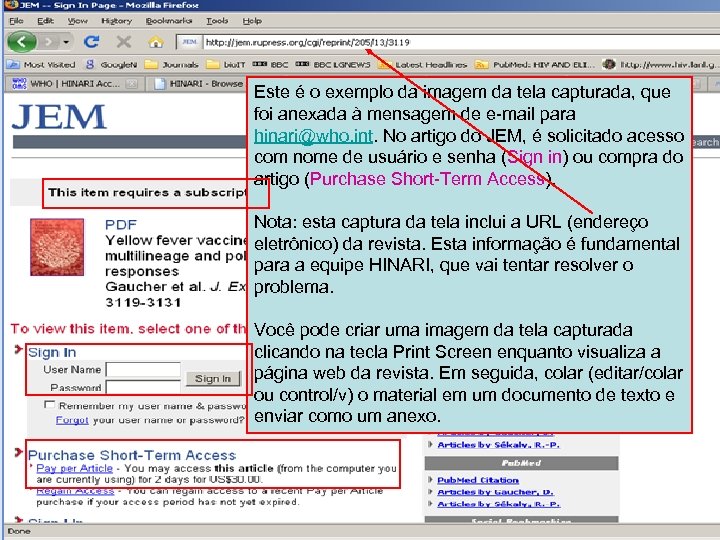Click the page icon on the HINARI Browse tab
The height and width of the screenshot is (540, 720).
[x=159, y=84]
